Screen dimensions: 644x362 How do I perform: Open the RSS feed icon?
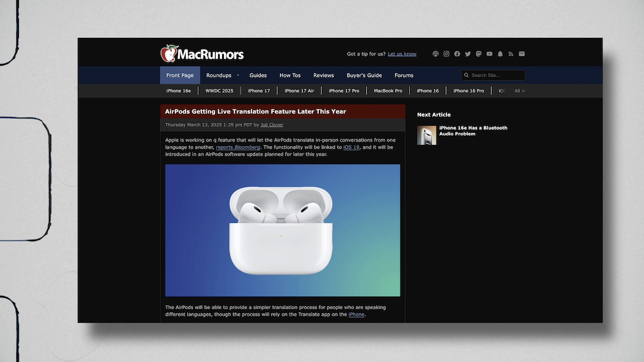511,54
